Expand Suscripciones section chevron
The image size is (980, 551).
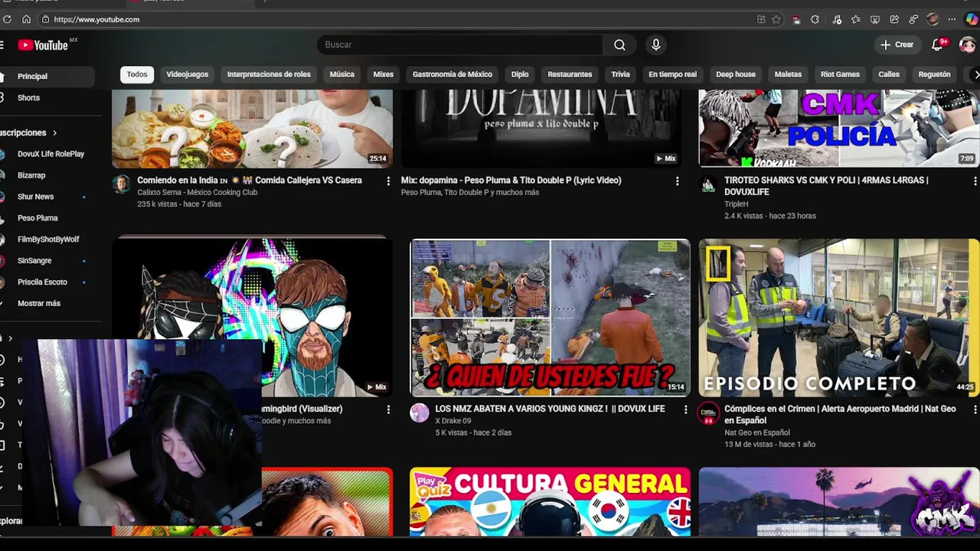click(x=54, y=133)
